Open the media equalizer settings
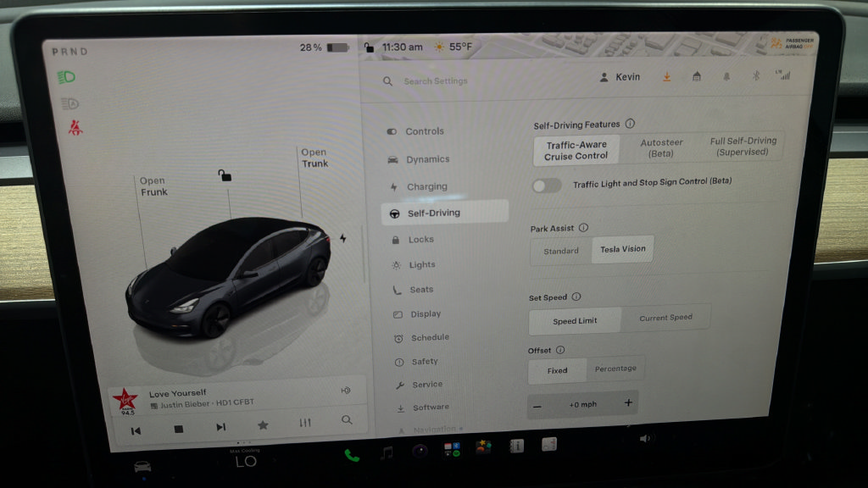This screenshot has width=868, height=488. click(x=305, y=423)
